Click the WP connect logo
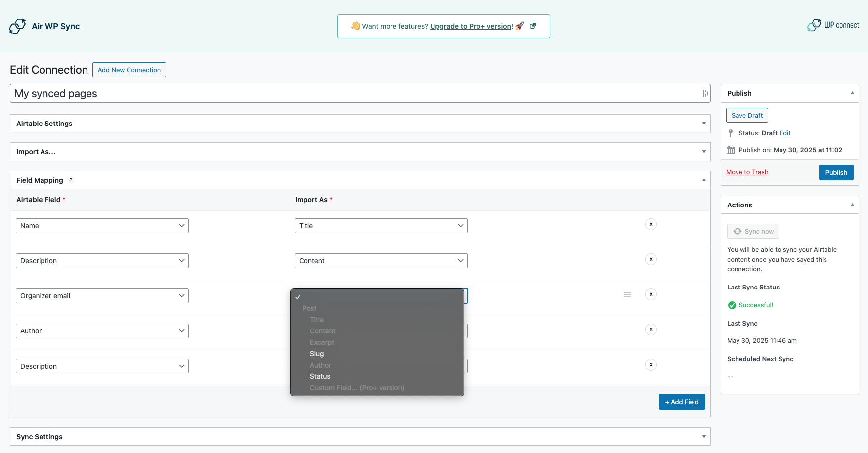The width and height of the screenshot is (868, 453). point(833,25)
